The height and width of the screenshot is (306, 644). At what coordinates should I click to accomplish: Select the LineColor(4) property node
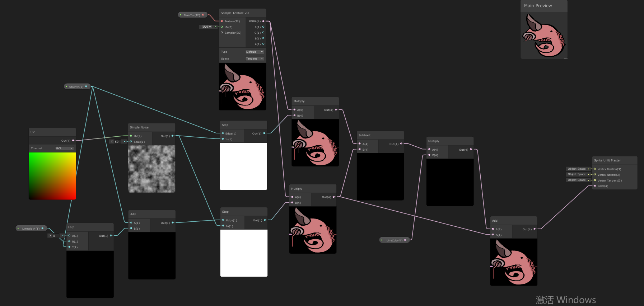click(395, 240)
